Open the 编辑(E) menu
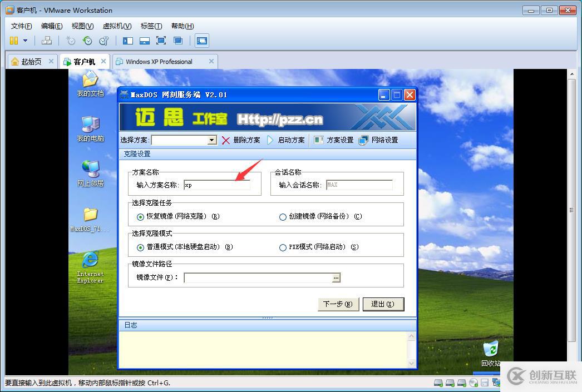 point(52,26)
